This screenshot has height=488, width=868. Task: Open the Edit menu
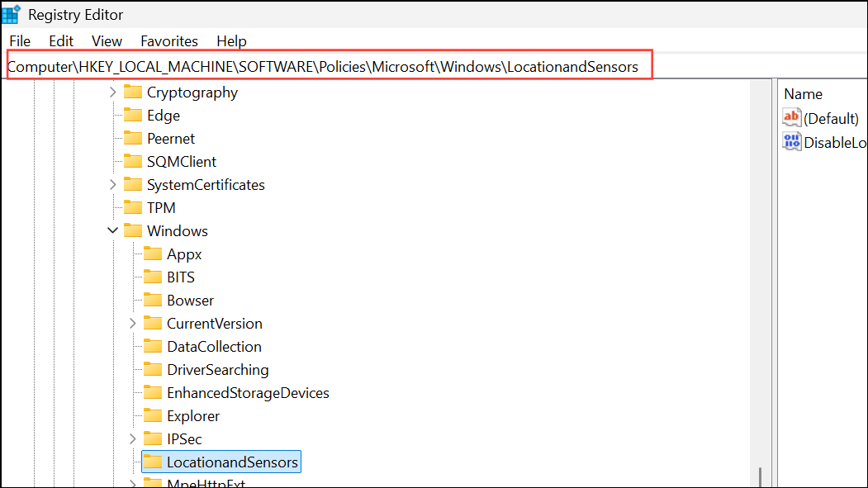click(x=61, y=41)
